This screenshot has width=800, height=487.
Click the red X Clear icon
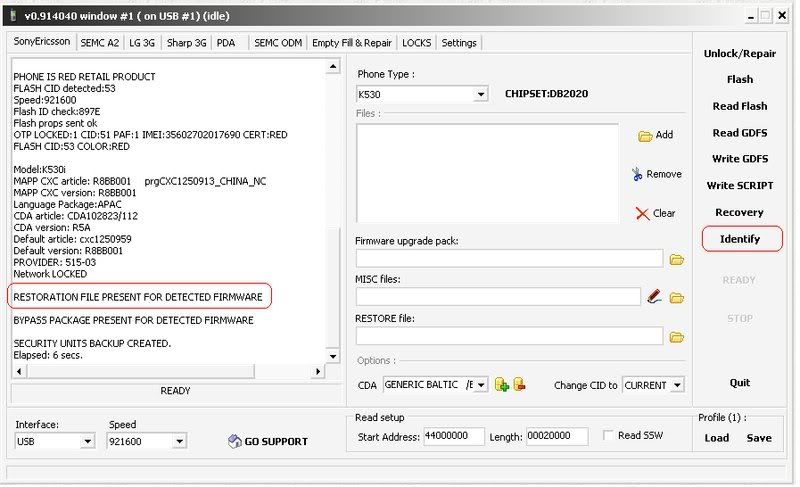(x=642, y=214)
